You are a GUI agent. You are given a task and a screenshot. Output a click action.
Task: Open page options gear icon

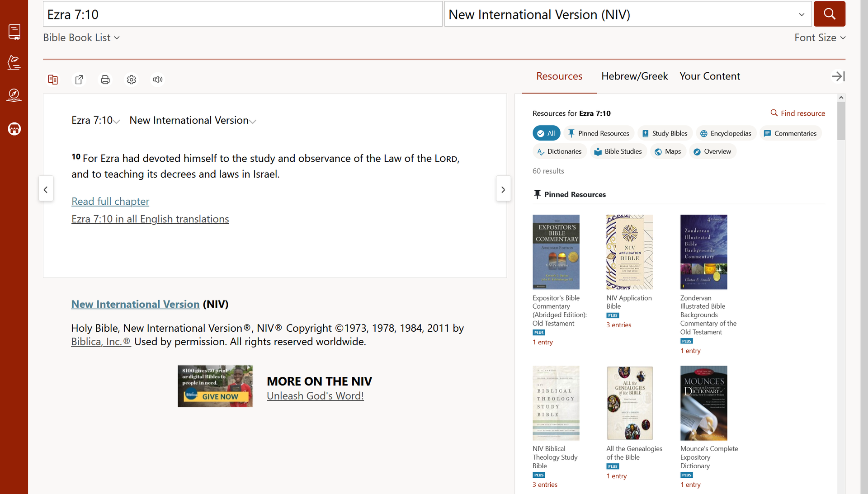[x=132, y=80]
